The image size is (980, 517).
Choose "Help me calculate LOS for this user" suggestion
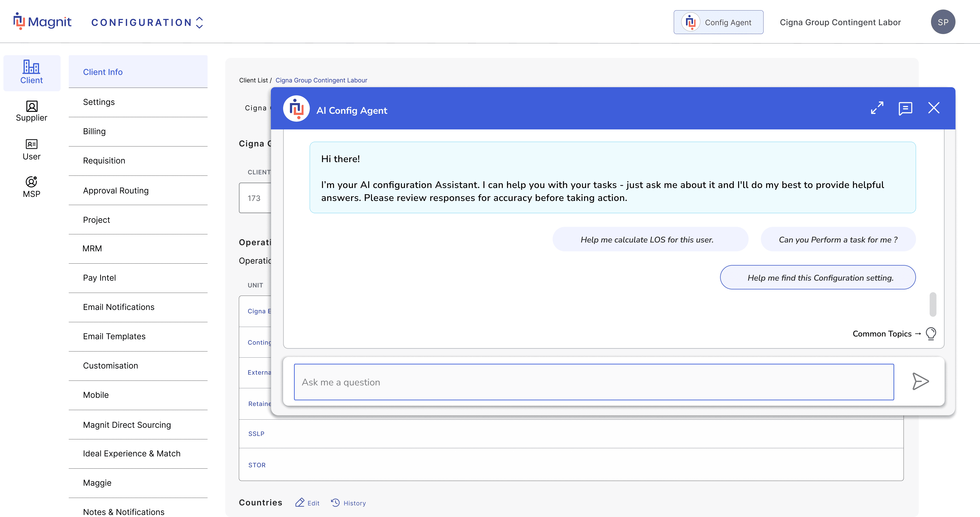point(650,240)
